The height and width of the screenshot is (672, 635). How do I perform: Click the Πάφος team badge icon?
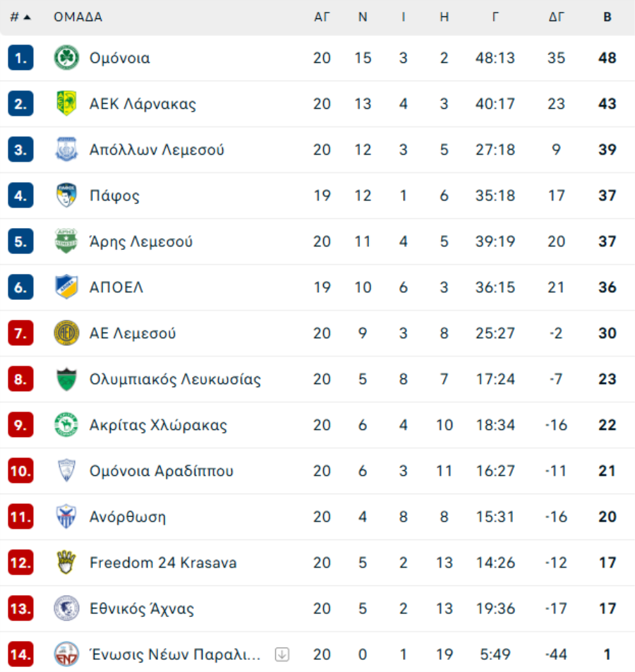click(66, 196)
